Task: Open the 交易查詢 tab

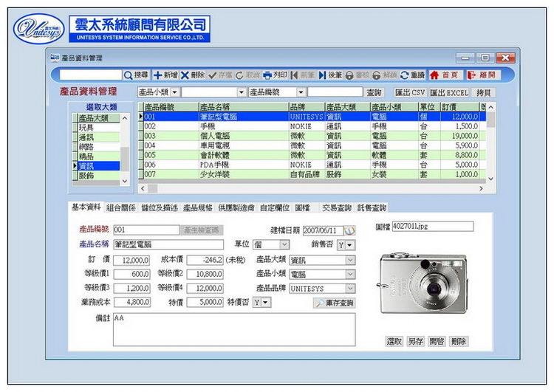Action: pos(336,208)
